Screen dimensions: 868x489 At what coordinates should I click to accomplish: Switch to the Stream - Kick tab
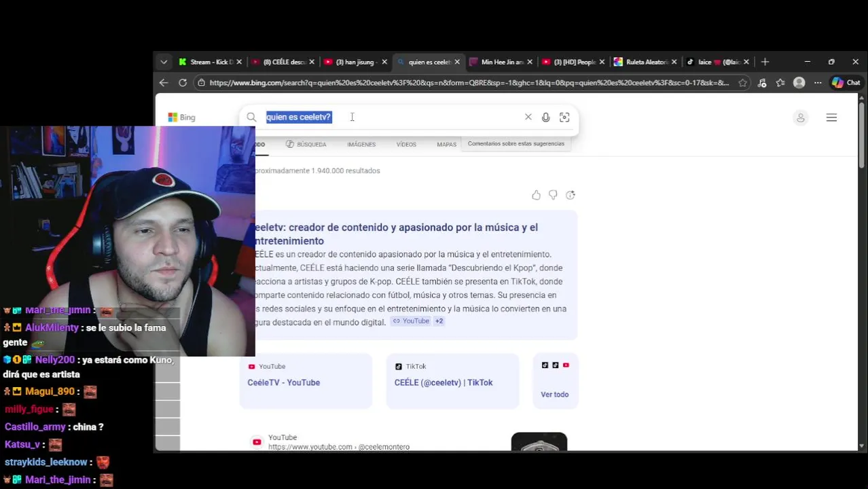pyautogui.click(x=211, y=62)
